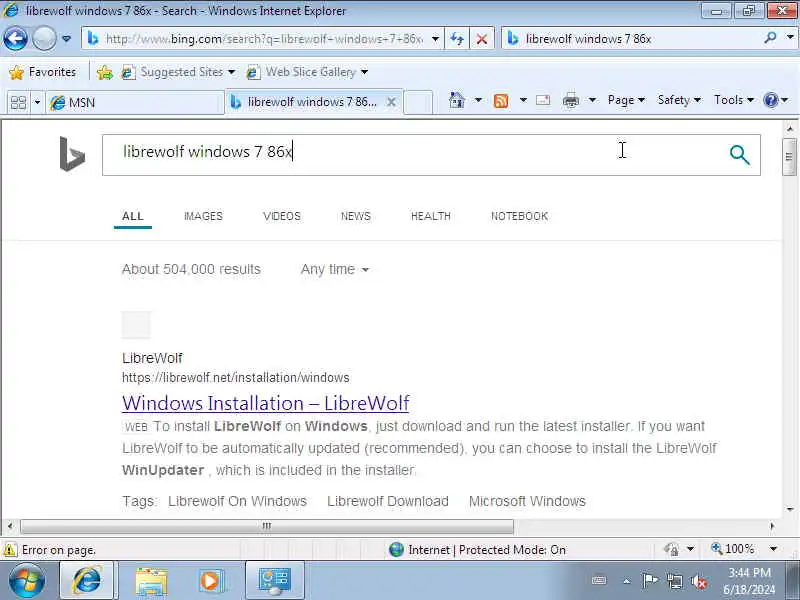
Task: Open the Favorites star button
Action: pyautogui.click(x=43, y=72)
